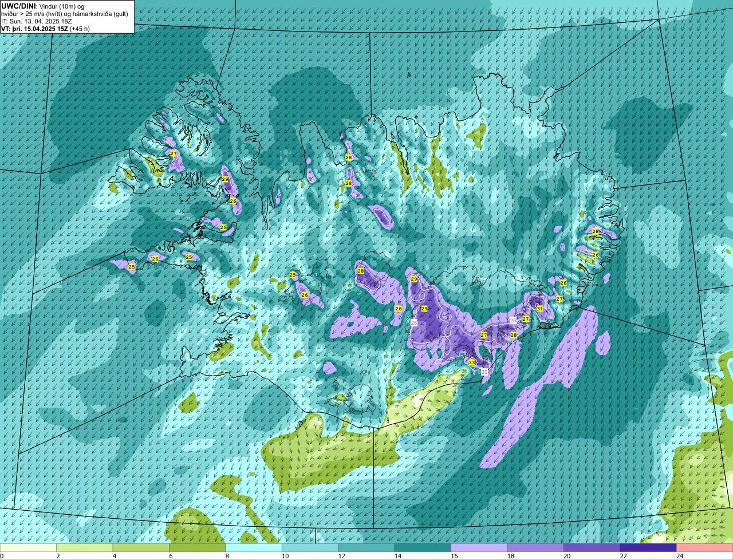
Task: Pick the 4–6 m/s green legend segment
Action: pos(141,547)
